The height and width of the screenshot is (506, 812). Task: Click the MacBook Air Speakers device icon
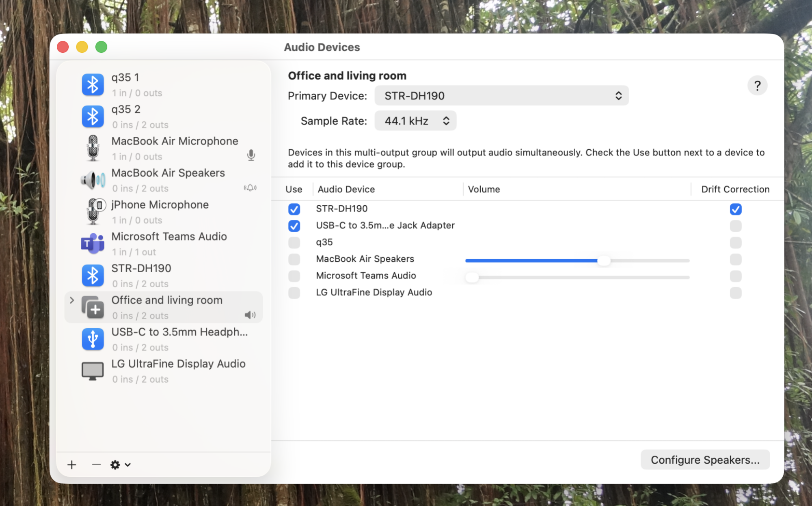(93, 180)
